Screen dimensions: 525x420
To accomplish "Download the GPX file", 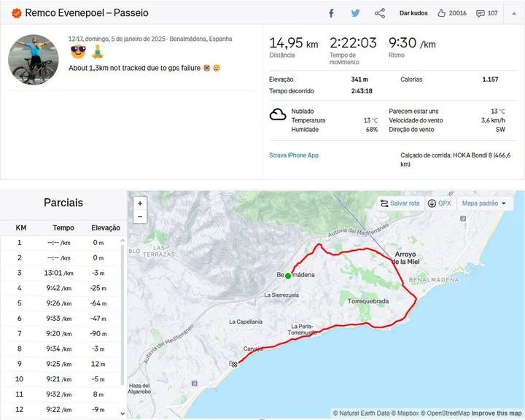I will coord(440,203).
